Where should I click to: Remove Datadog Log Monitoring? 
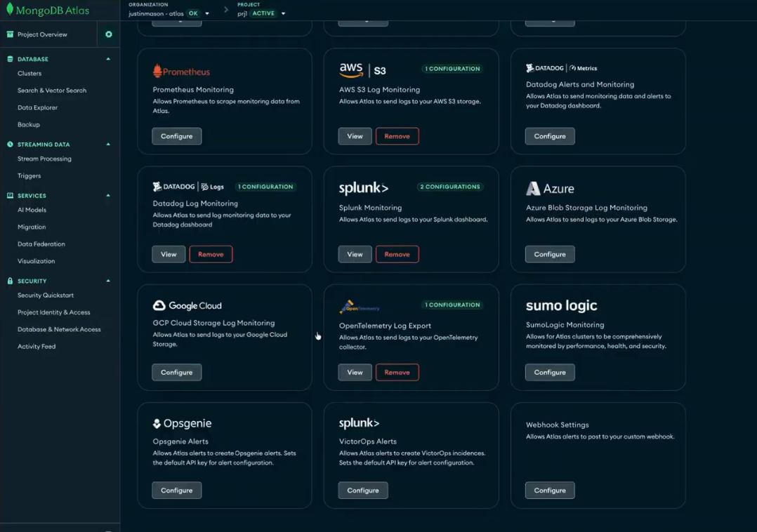pos(211,254)
